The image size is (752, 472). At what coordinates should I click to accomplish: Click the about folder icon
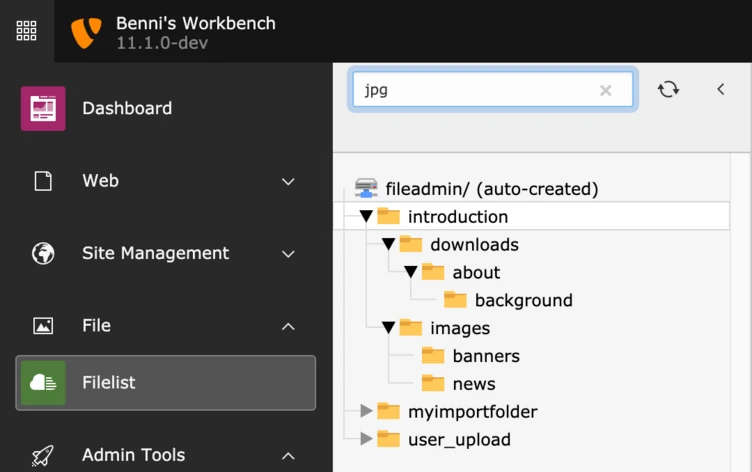(433, 272)
